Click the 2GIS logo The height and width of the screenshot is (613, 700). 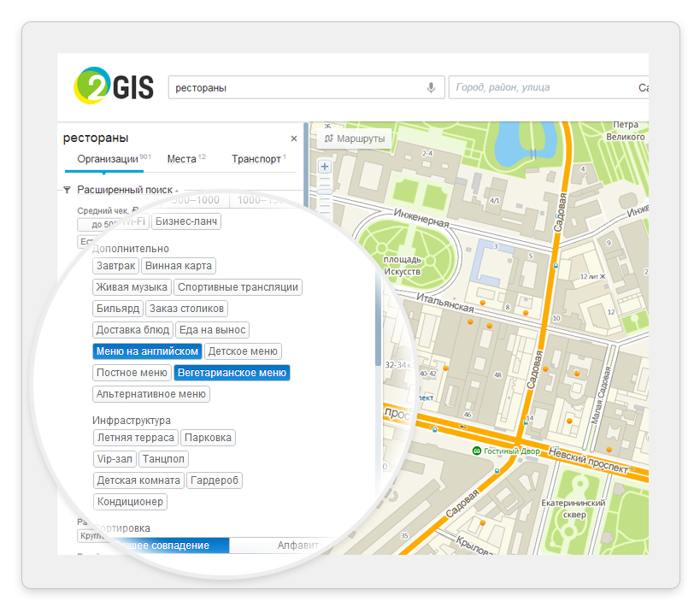coord(114,85)
